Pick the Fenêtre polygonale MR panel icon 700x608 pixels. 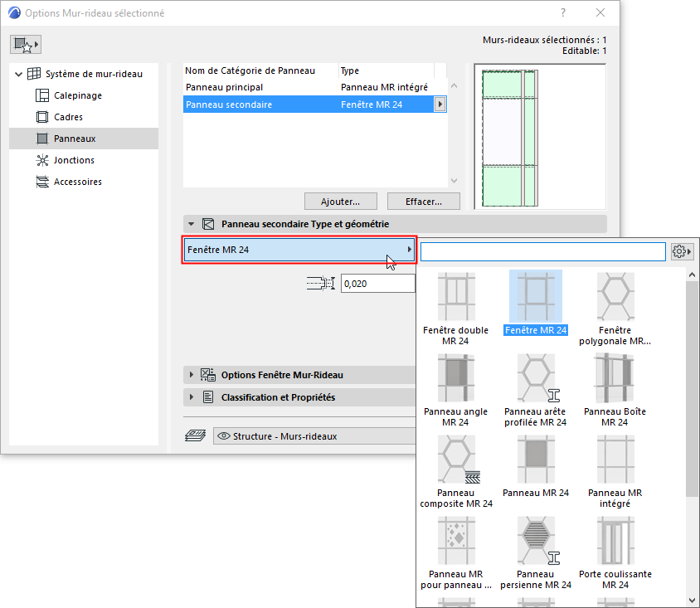coord(615,296)
